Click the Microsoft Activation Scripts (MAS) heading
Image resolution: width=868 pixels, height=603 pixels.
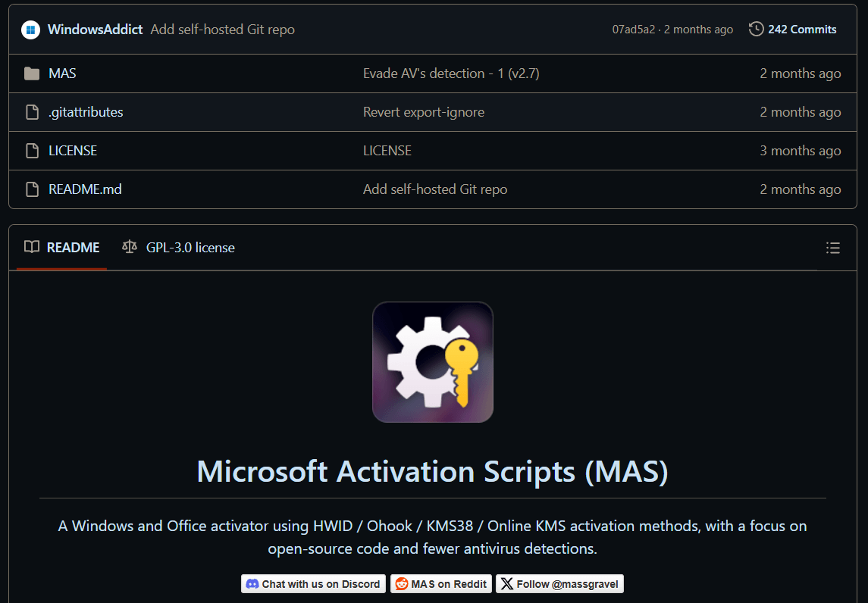click(433, 471)
